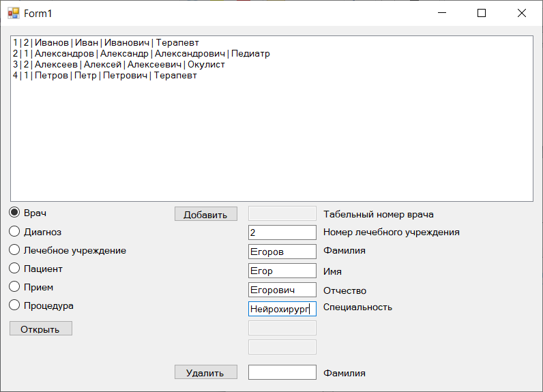Choose Лечебное учреждение radio option

click(14, 250)
